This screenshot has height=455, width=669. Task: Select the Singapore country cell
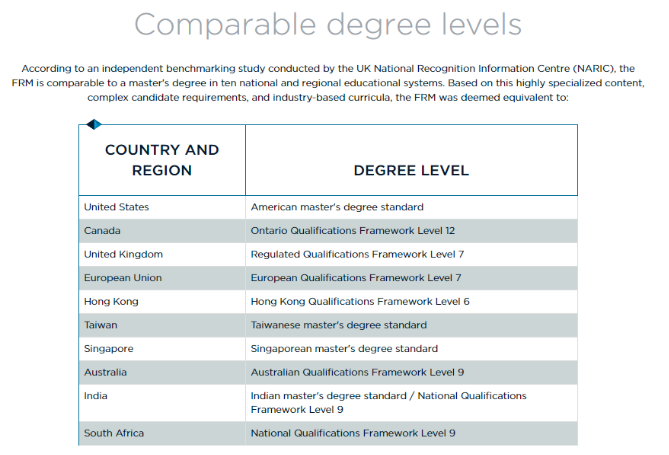coord(109,349)
